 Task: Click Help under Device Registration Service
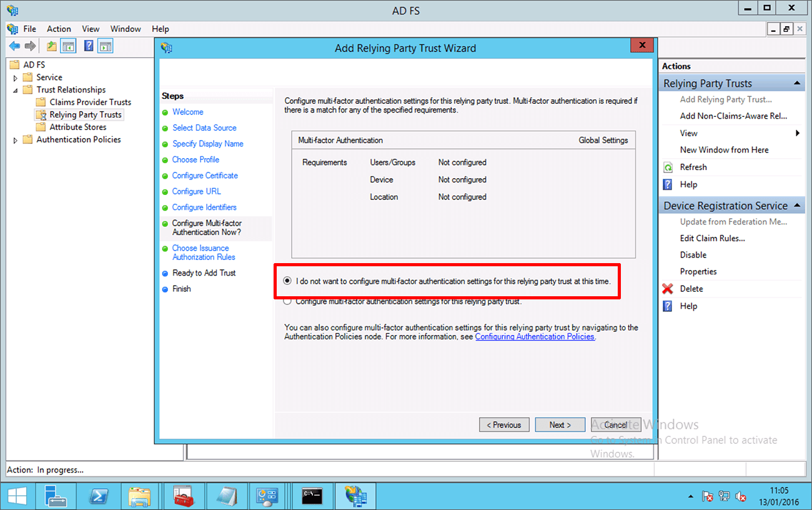tap(688, 306)
